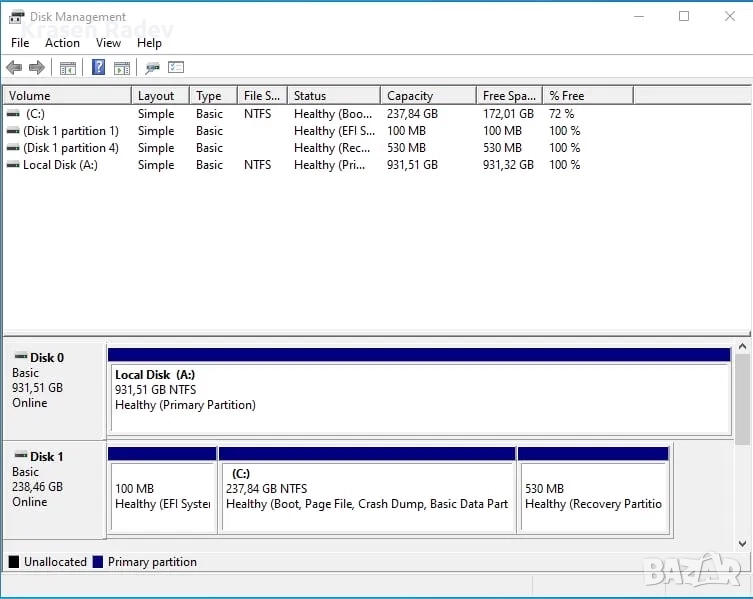Select Local Disk (A:) row in volume list
Viewport: 753px width, 599px height.
click(x=60, y=165)
